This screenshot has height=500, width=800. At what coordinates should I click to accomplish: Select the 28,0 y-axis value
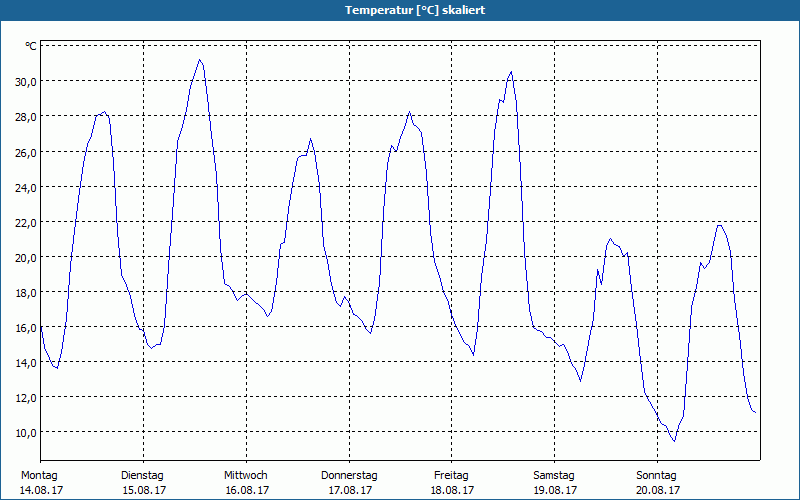(26, 117)
